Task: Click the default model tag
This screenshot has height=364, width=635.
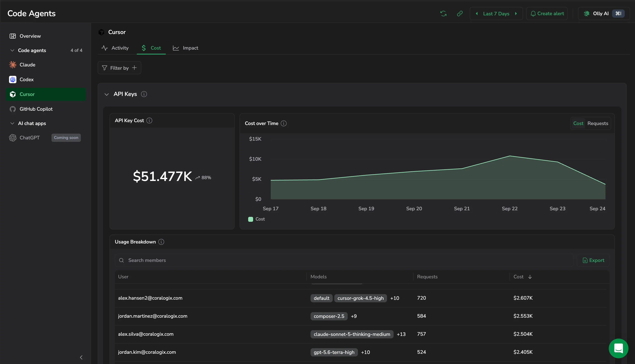Action: (321, 298)
